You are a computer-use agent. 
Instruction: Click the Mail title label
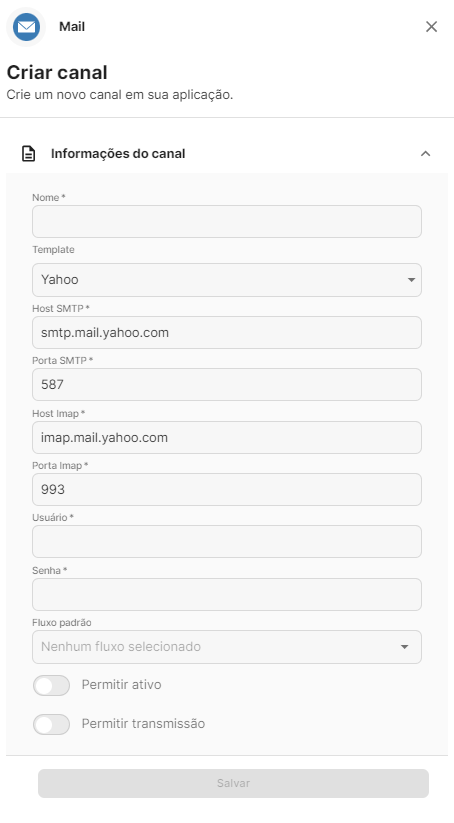point(72,27)
